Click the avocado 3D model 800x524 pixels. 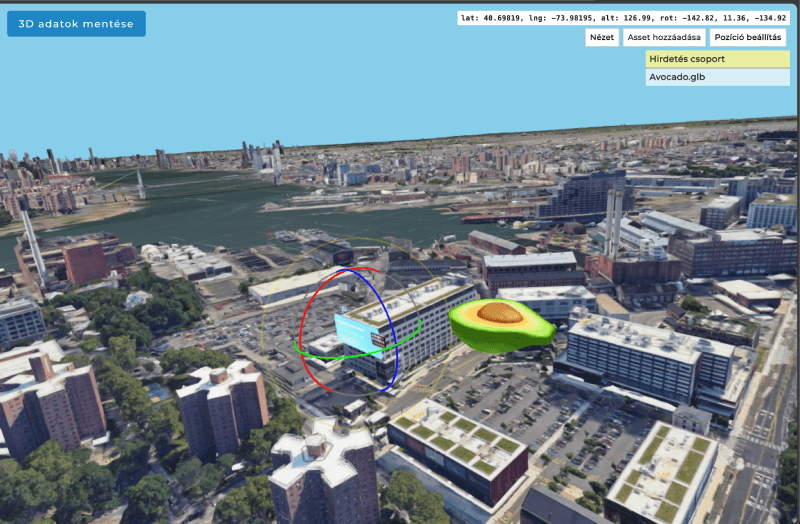click(x=502, y=325)
